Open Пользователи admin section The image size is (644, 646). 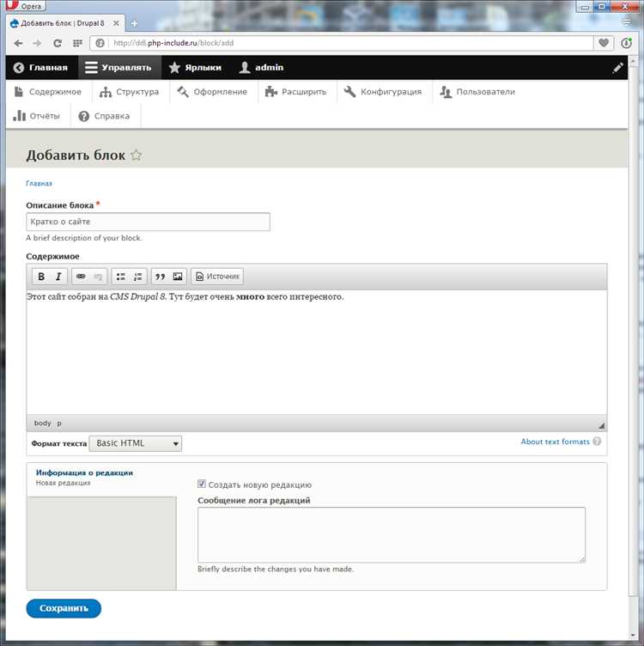click(x=477, y=92)
